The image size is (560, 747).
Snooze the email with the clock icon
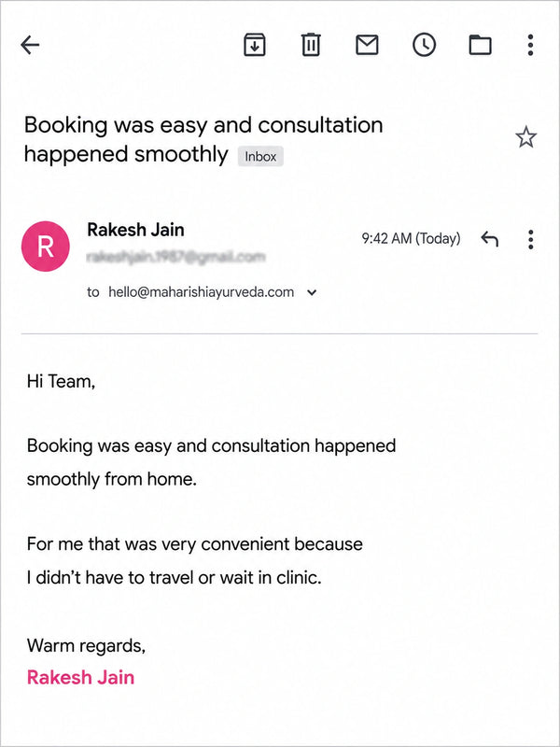424,45
